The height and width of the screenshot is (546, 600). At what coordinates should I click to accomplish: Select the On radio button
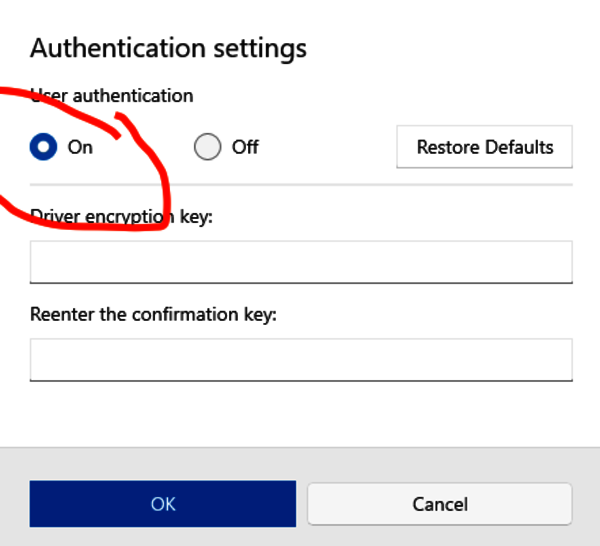[x=43, y=147]
